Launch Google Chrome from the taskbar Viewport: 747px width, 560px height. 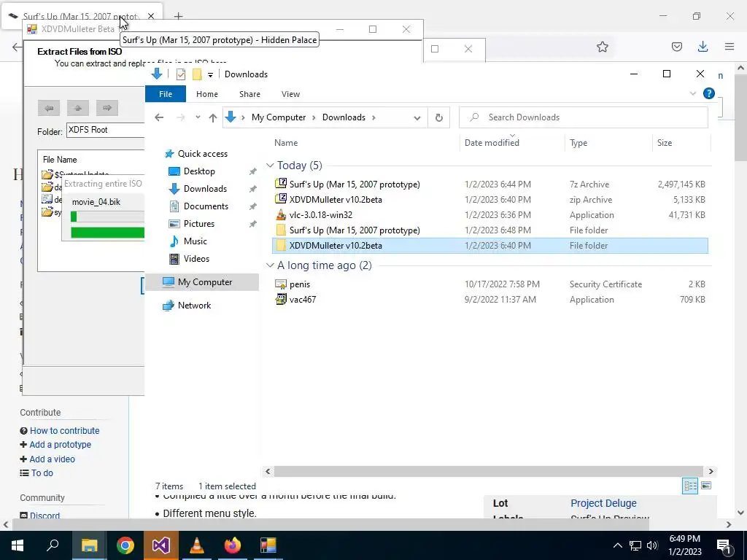[x=125, y=545]
